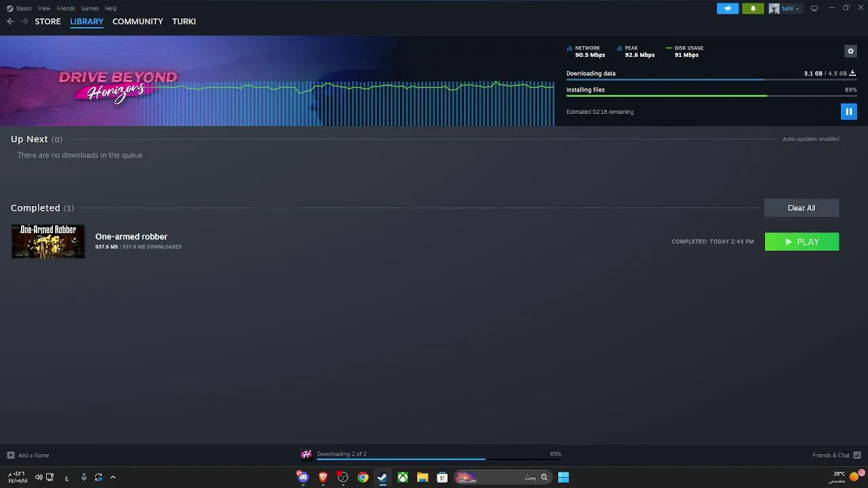The width and height of the screenshot is (868, 488).
Task: Open the TURKI profile tab
Action: tap(184, 22)
